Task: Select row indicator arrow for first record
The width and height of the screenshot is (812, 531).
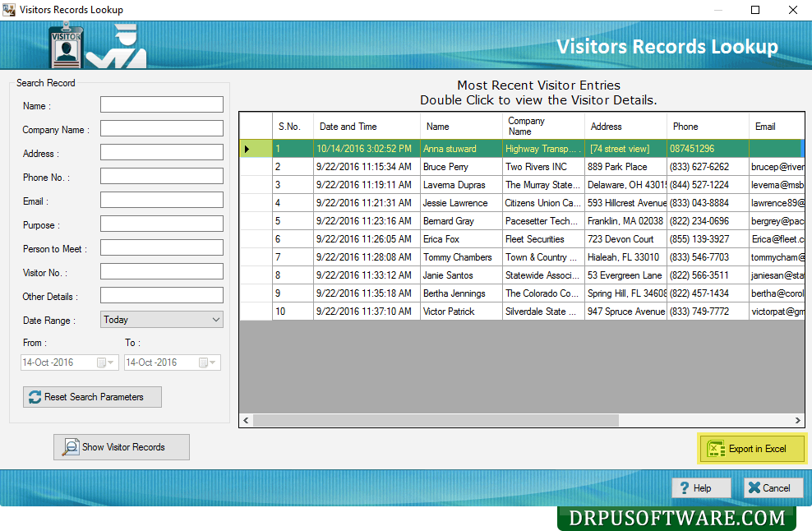Action: [x=247, y=149]
